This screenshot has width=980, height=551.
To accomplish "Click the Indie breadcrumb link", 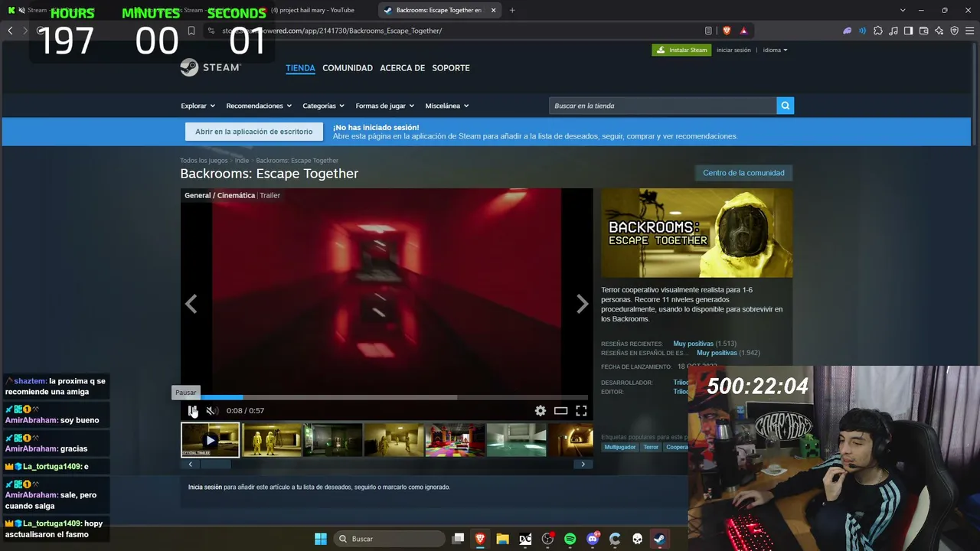I will point(242,161).
